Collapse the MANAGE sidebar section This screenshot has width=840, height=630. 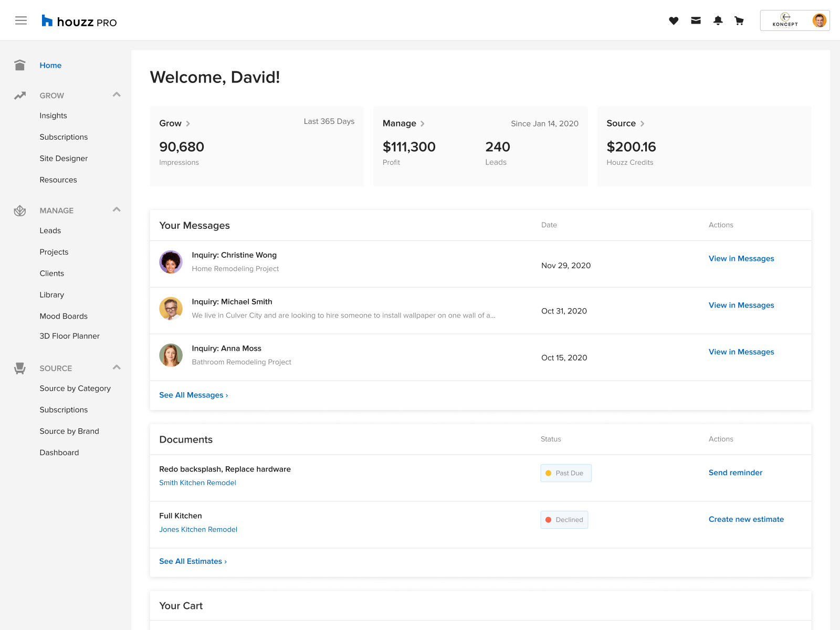pos(117,210)
